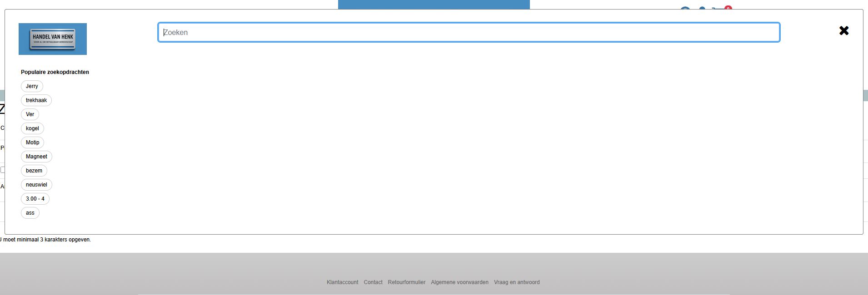
Task: View the Algemene voorwaarden page
Action: point(459,282)
